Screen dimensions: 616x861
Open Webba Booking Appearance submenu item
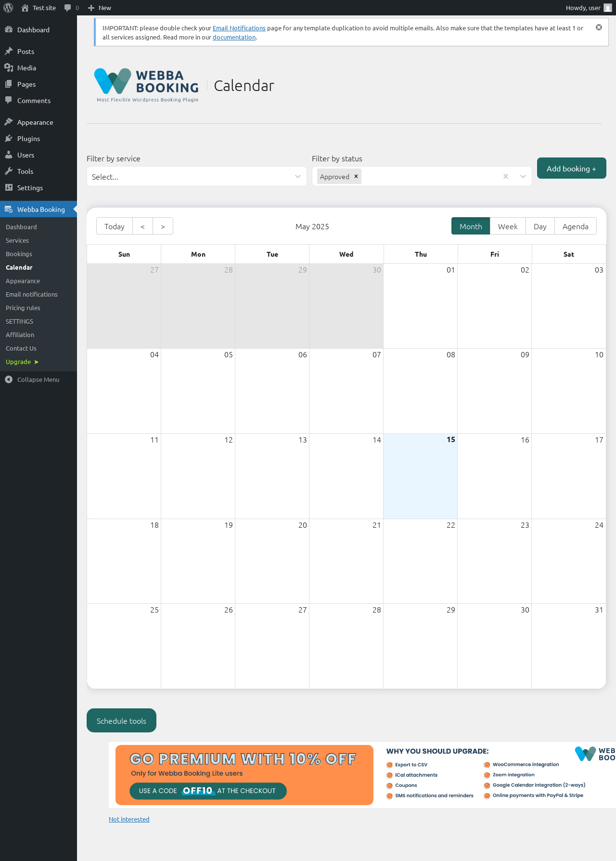[x=23, y=281]
